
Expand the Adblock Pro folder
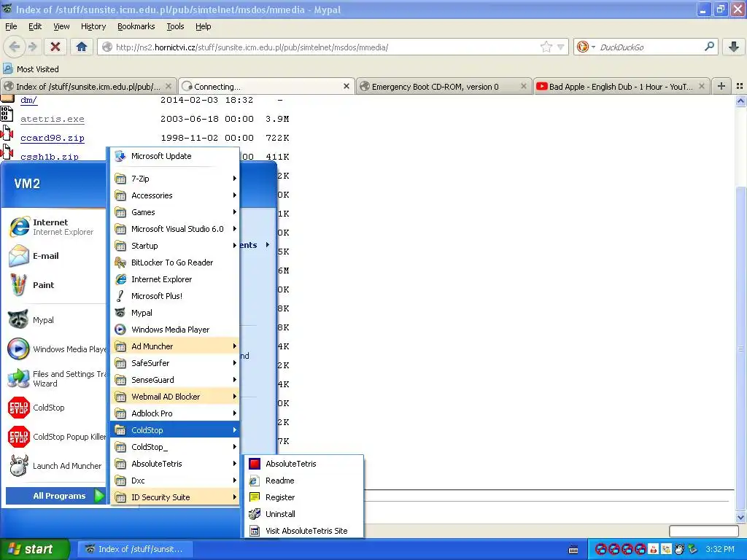(175, 413)
